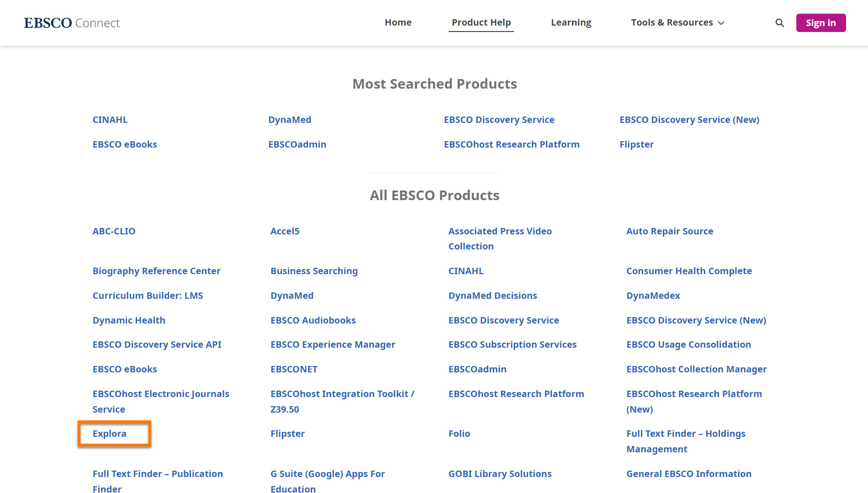Open DynaMed under Most Searched Products
The width and height of the screenshot is (868, 493).
(x=290, y=120)
